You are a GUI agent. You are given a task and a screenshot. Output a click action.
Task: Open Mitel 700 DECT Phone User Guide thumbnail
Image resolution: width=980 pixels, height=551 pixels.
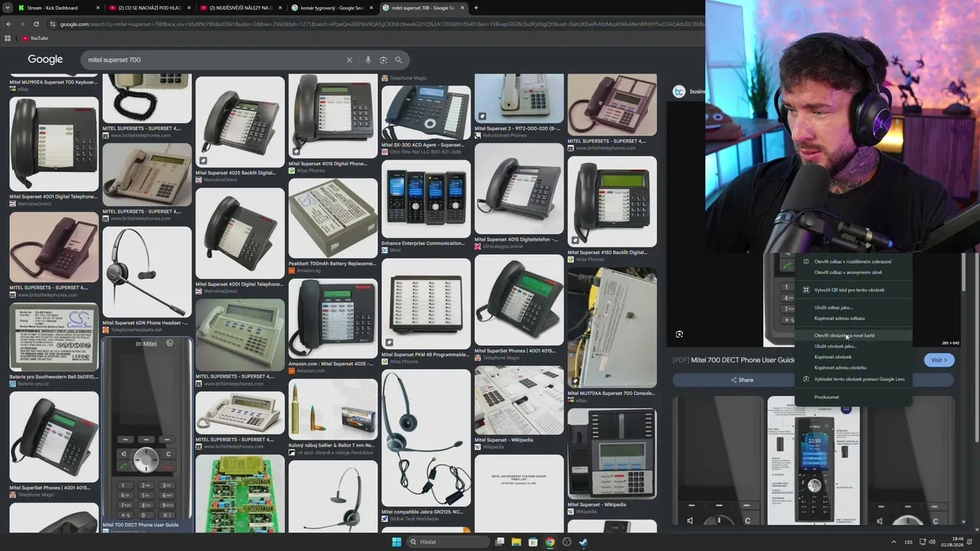click(x=146, y=429)
